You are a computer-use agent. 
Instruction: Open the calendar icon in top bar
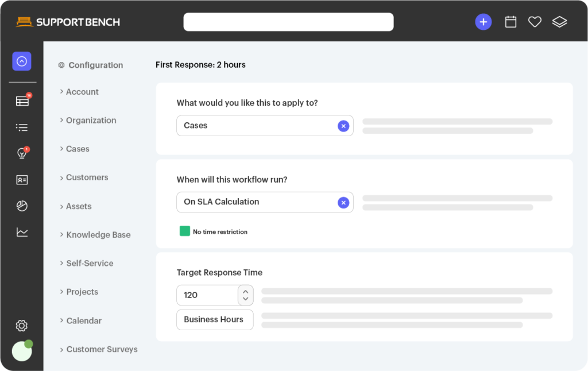(x=510, y=22)
